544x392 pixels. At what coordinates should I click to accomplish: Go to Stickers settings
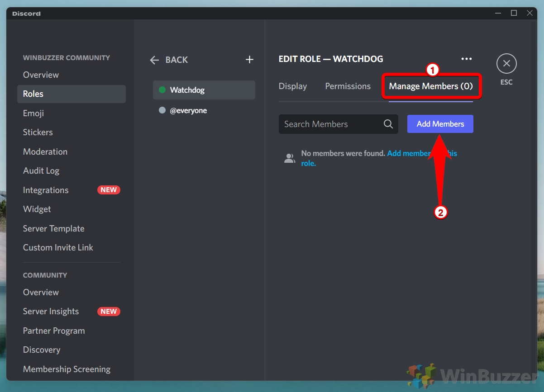(72, 132)
